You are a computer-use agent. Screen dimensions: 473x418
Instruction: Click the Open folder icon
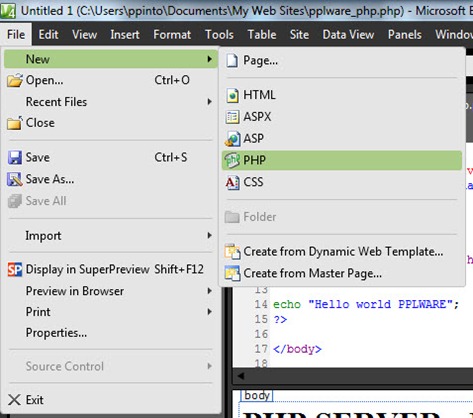click(15, 80)
